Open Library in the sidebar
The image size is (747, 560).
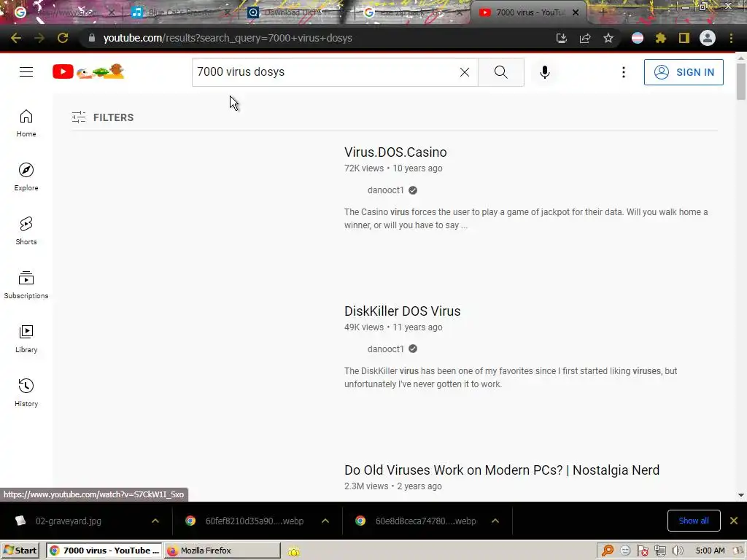[x=26, y=338]
